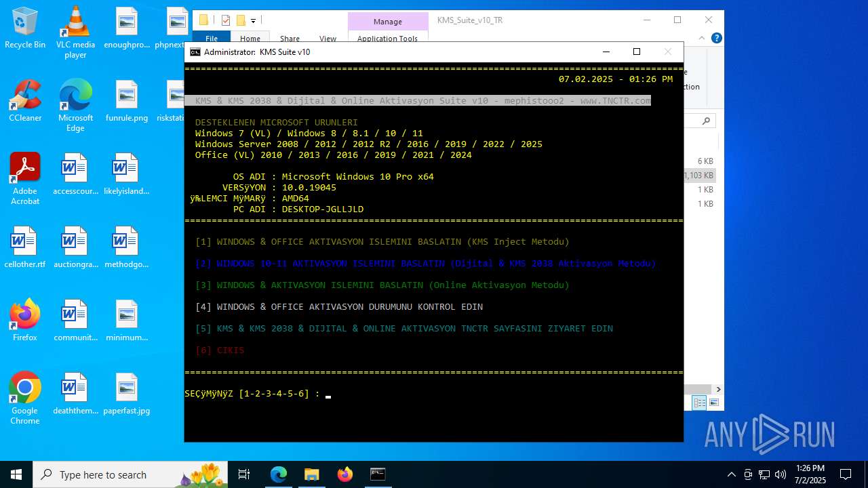Click option [6] CIKIS in console
Image resolution: width=868 pixels, height=488 pixels.
tap(220, 350)
